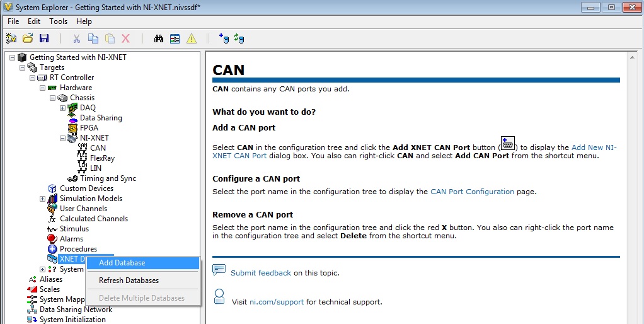Choose Refresh Databases from context menu
The width and height of the screenshot is (644, 324).
click(x=142, y=281)
